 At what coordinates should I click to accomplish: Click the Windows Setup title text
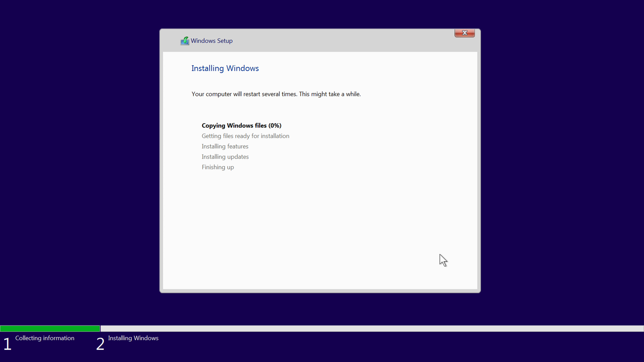click(x=211, y=41)
